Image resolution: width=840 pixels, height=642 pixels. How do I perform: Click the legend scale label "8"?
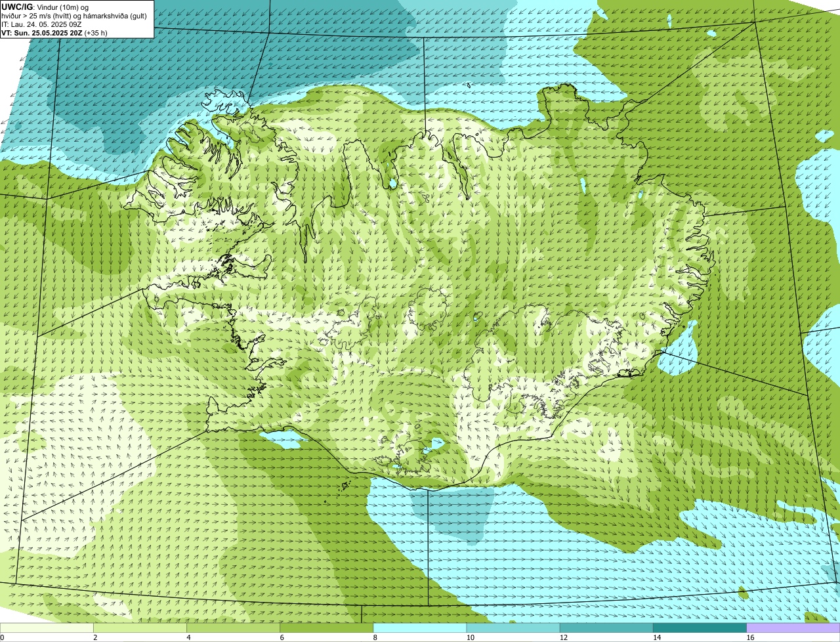pos(375,637)
